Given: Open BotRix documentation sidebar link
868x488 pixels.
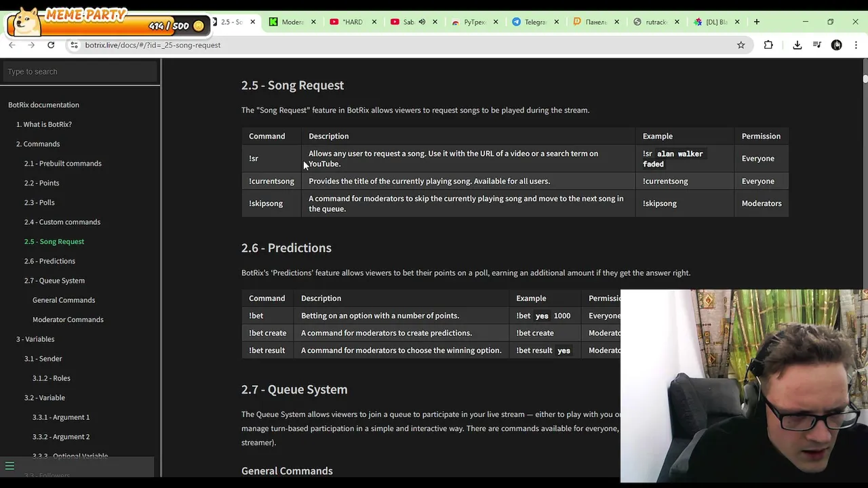Looking at the screenshot, I should click(43, 105).
